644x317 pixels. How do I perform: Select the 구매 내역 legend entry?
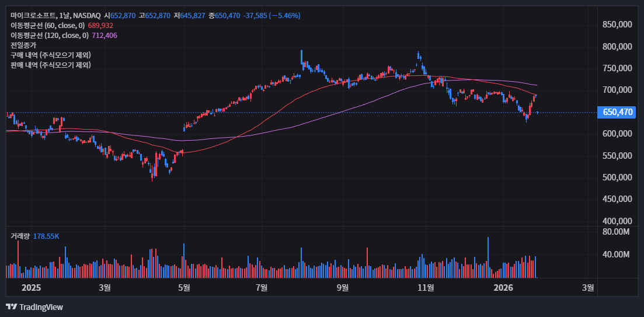click(50, 55)
